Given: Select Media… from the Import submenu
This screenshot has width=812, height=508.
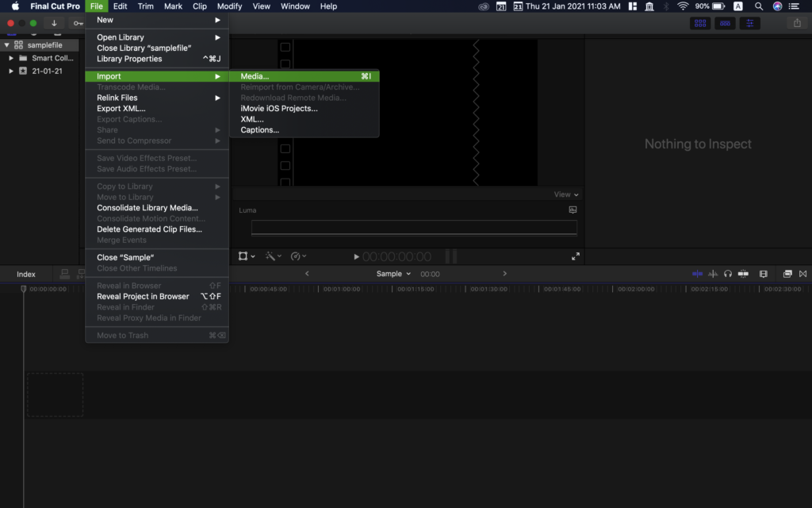Looking at the screenshot, I should (x=255, y=75).
